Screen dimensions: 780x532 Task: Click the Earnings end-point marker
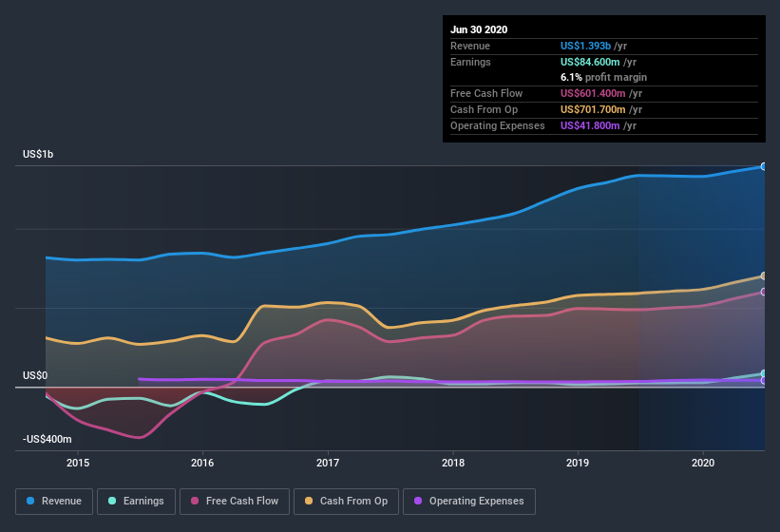tap(764, 373)
